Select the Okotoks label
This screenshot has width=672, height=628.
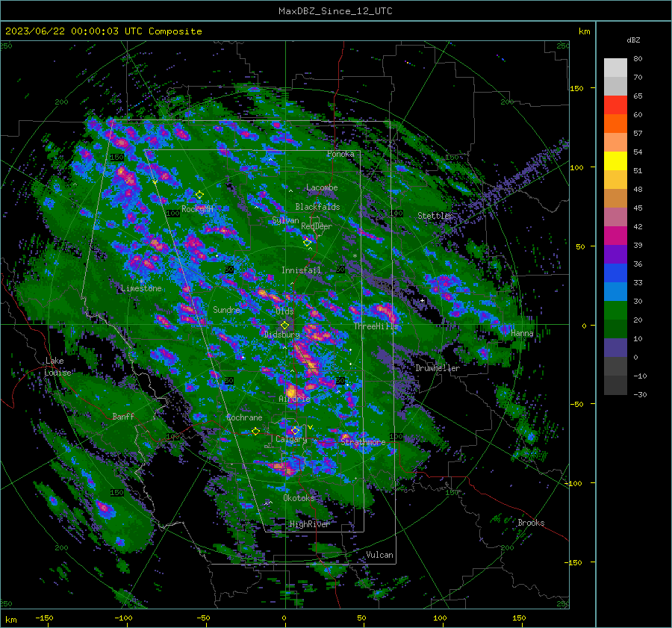coord(299,497)
